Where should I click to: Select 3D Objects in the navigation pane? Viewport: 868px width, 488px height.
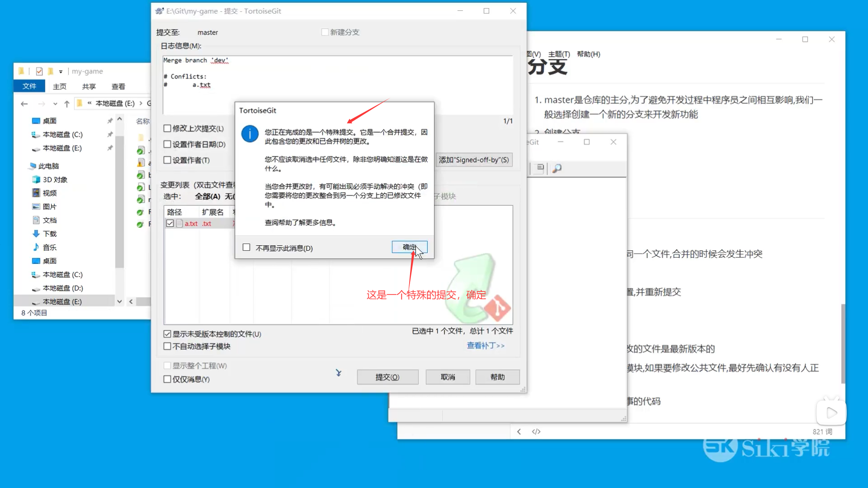coord(55,179)
